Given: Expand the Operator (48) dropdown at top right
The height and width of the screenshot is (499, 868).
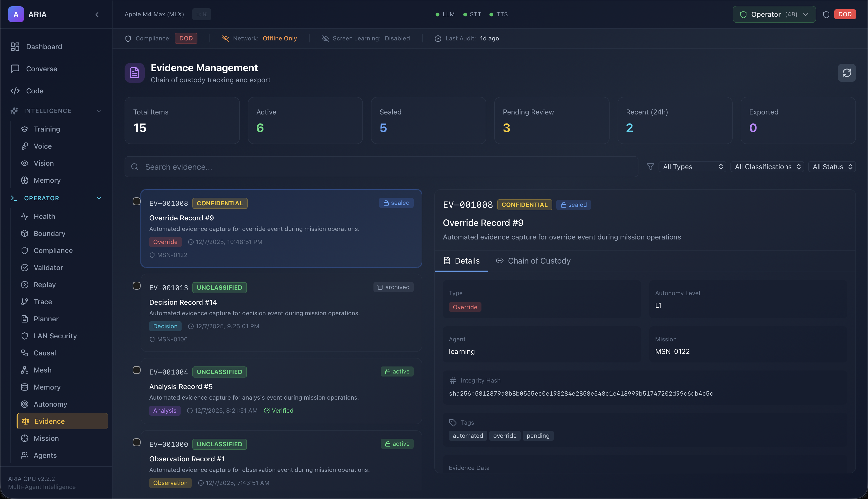Looking at the screenshot, I should point(774,14).
